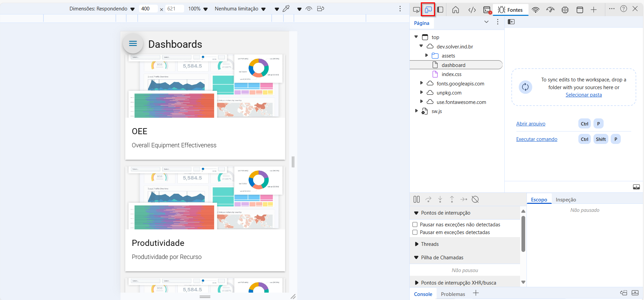Switch to the Fontes tab

point(510,10)
